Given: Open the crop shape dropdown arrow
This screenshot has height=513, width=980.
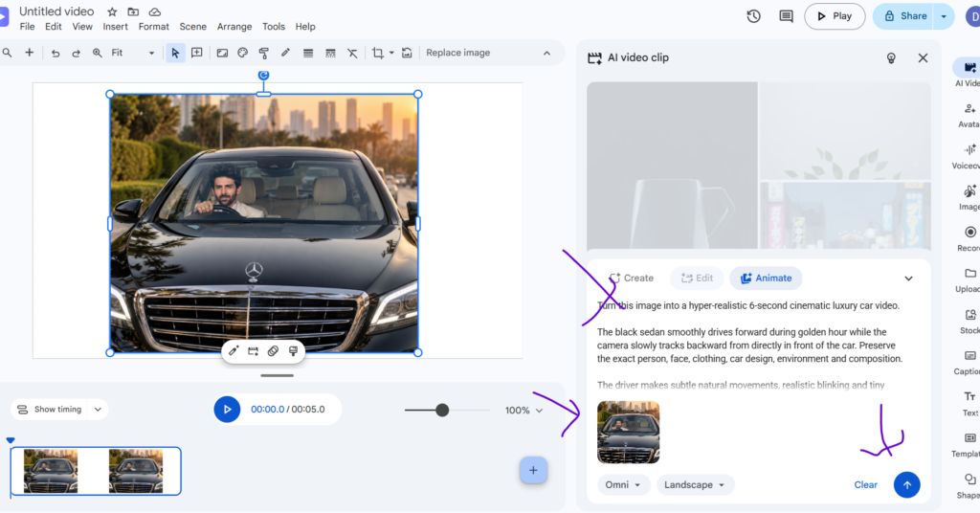Looking at the screenshot, I should (x=391, y=53).
